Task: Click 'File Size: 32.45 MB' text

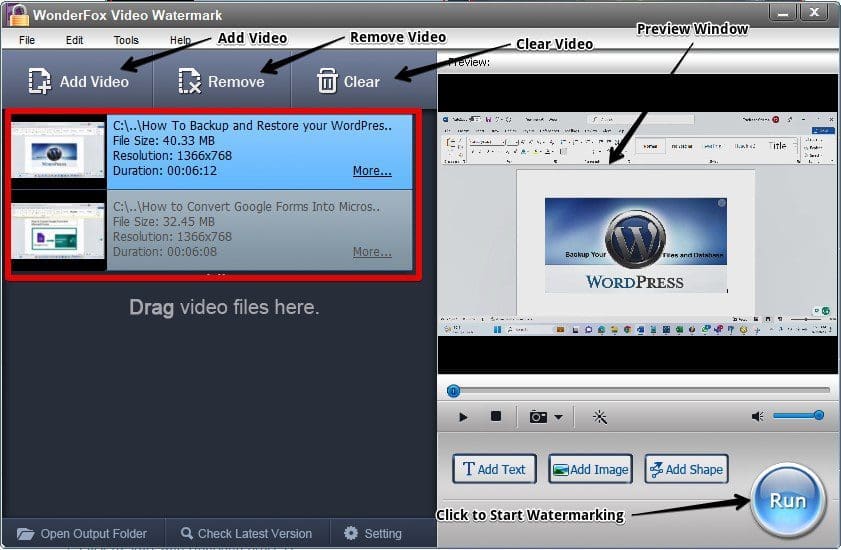Action: pos(164,222)
